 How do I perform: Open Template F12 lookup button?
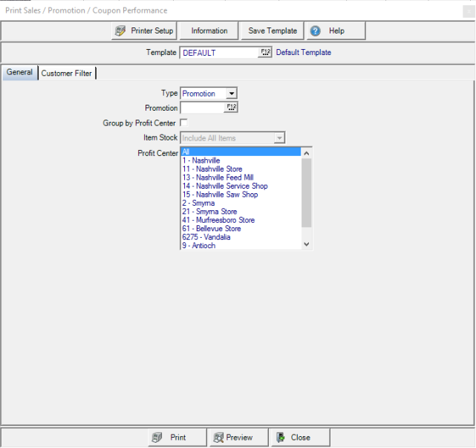pos(265,53)
